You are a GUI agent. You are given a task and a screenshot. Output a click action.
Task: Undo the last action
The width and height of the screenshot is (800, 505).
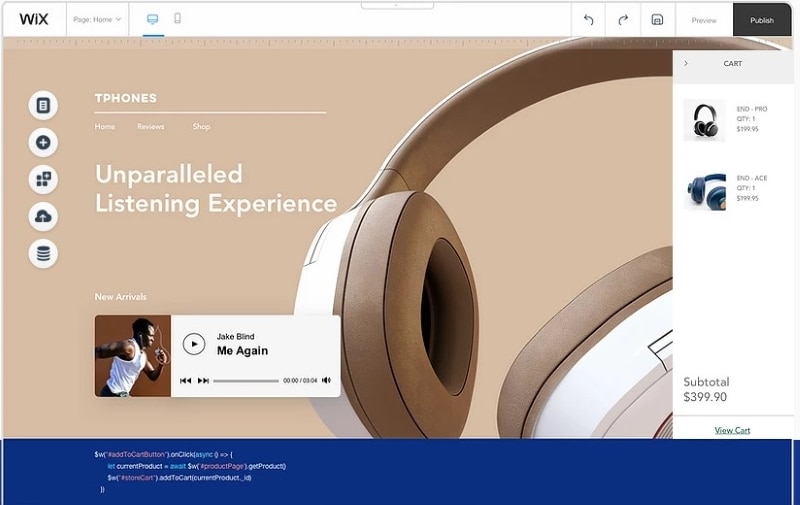(x=588, y=20)
